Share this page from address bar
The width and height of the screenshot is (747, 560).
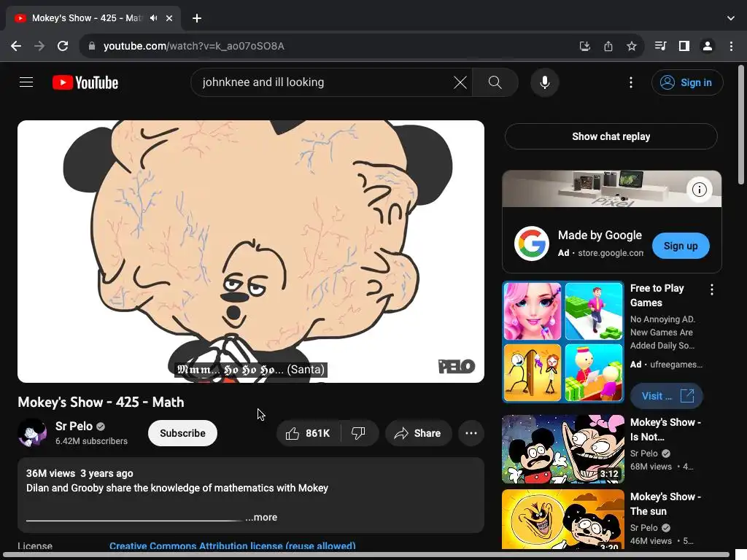pyautogui.click(x=608, y=46)
